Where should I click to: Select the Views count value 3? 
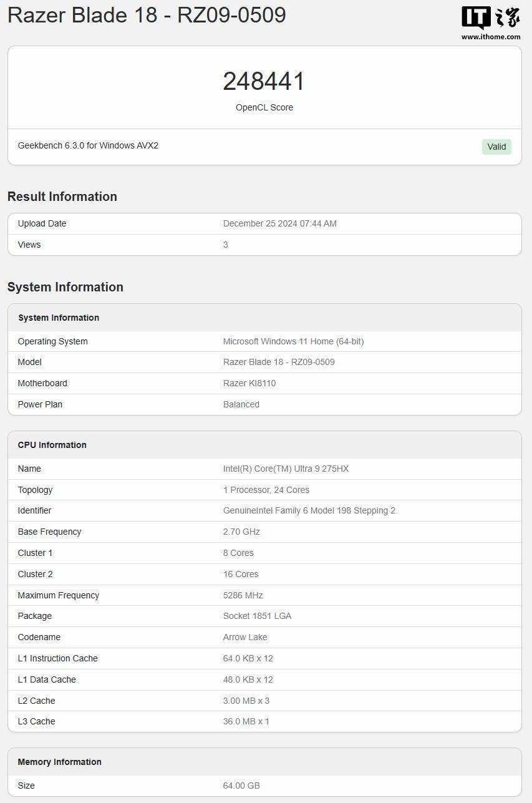click(226, 245)
